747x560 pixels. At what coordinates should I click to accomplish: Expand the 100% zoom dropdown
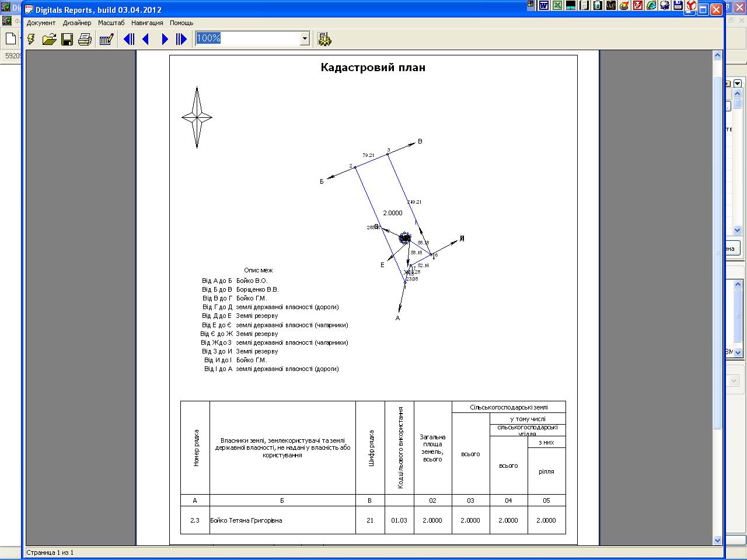(x=305, y=38)
